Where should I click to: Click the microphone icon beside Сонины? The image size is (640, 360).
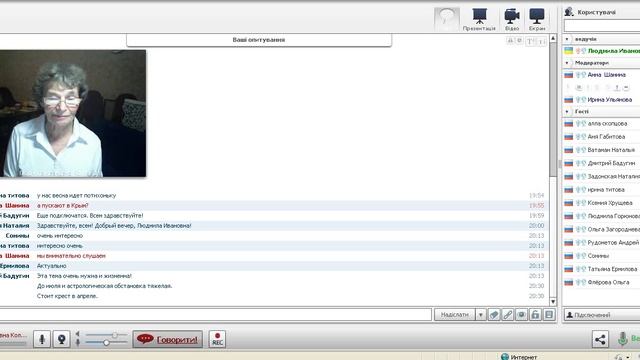(x=578, y=256)
